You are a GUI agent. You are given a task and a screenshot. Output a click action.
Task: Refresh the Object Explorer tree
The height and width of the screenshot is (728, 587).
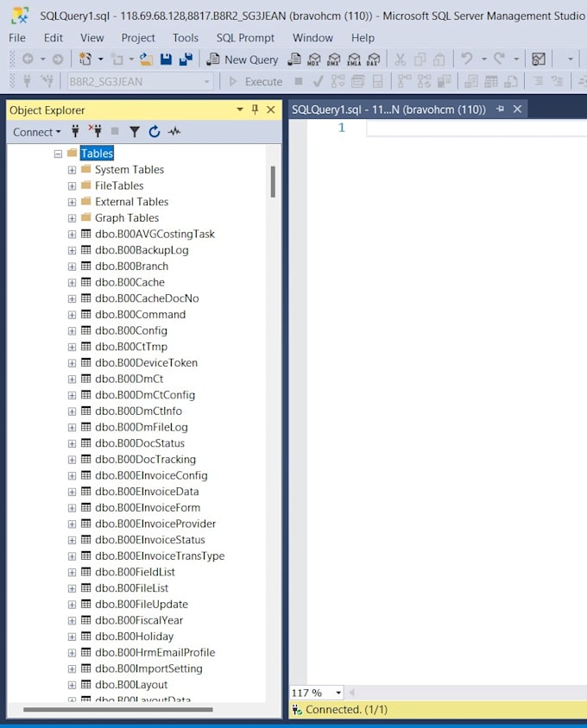[155, 132]
